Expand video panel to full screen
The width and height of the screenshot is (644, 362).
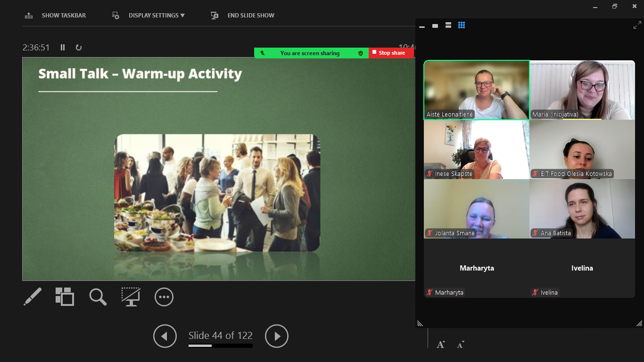pos(637,25)
